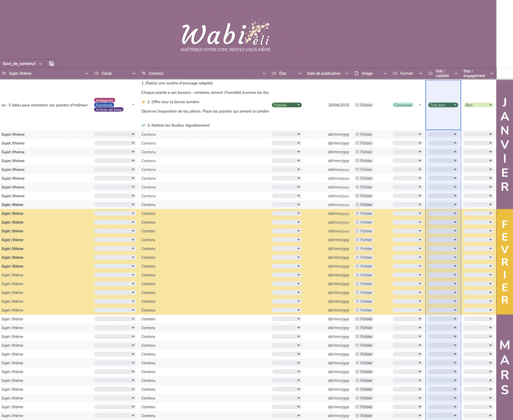This screenshot has height=420, width=513.
Task: Open the Stat / engagement column chevron
Action: [x=491, y=74]
